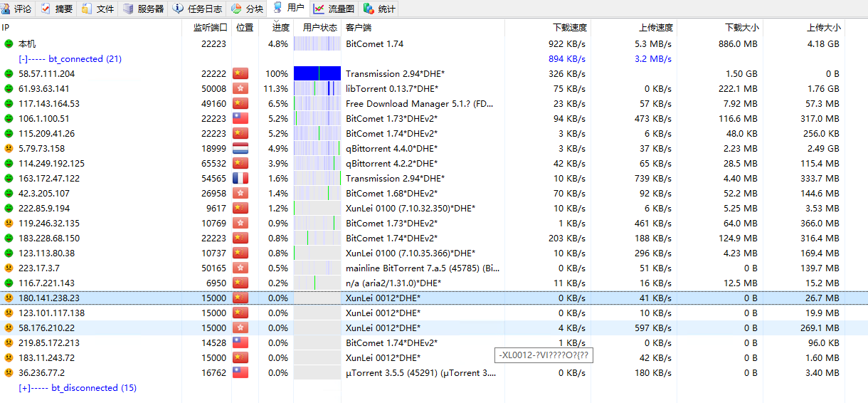Click the green face icon for 本机
This screenshot has width=868, height=403.
(x=9, y=44)
